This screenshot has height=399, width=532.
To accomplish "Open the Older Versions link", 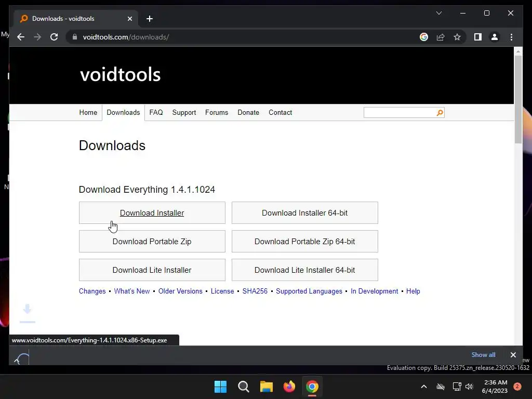I will coord(180,291).
